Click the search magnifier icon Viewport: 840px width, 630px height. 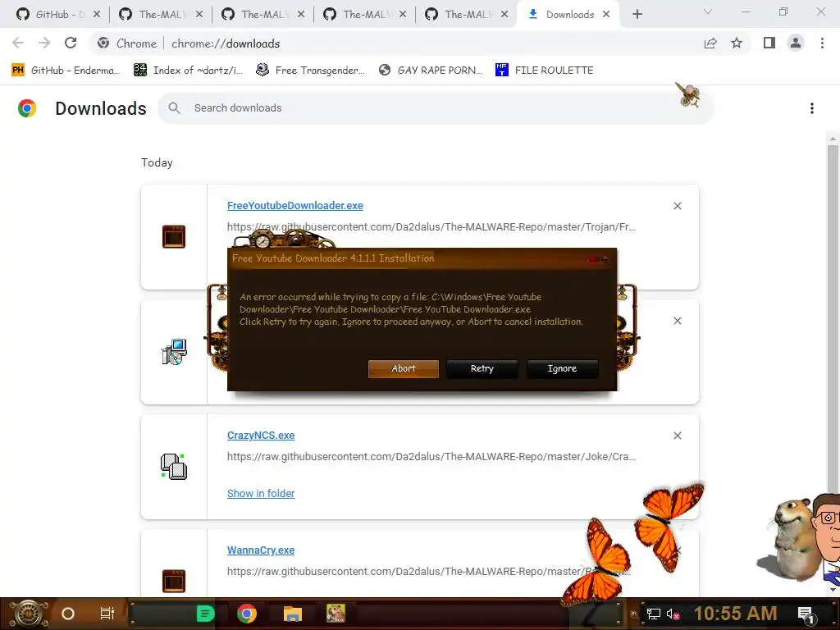(174, 108)
